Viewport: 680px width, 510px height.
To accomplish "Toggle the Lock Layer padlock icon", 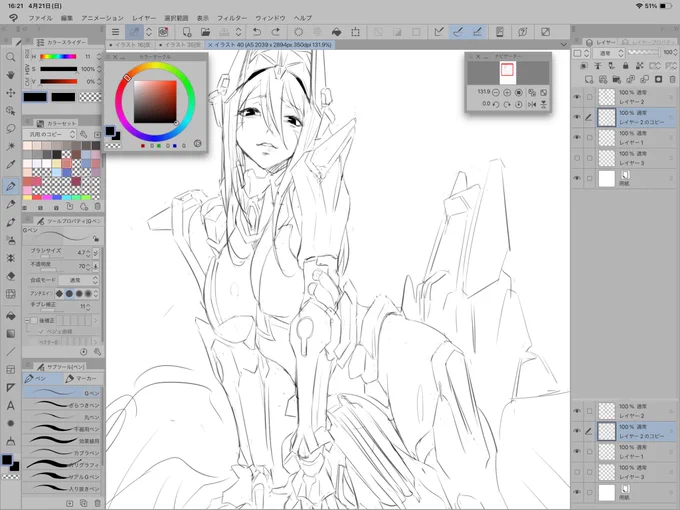I will (x=625, y=65).
